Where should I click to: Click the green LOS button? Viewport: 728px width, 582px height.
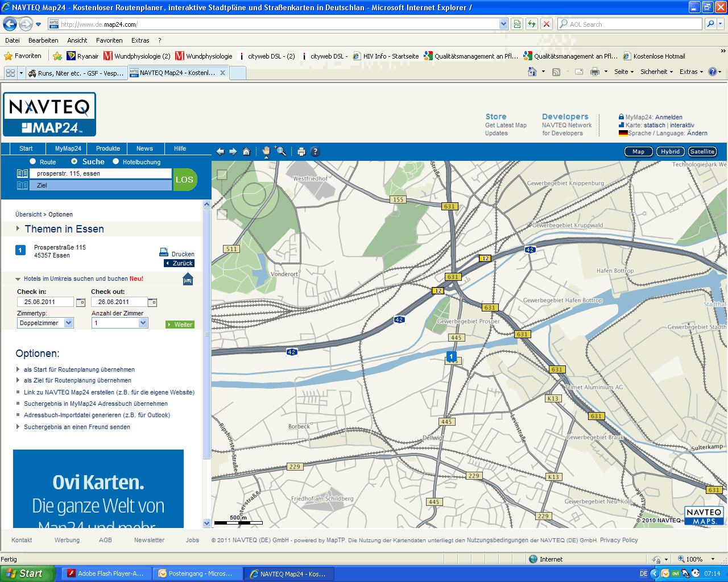coord(185,180)
